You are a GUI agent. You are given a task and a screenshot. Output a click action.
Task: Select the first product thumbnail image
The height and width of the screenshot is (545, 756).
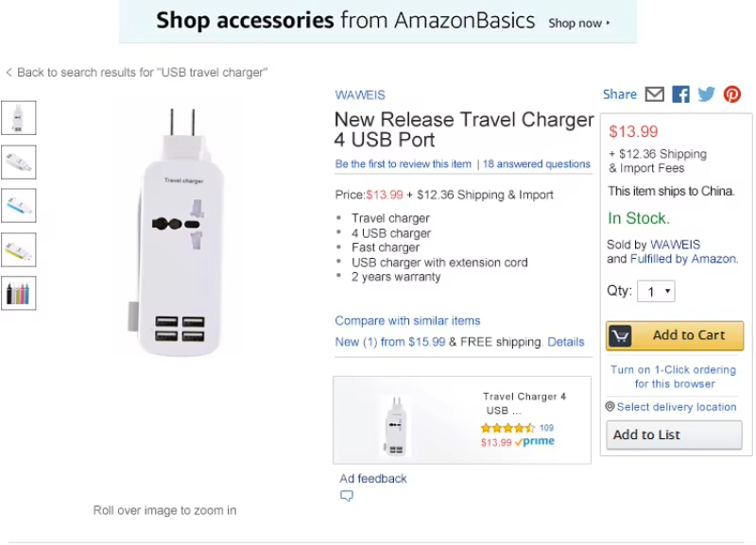click(18, 118)
